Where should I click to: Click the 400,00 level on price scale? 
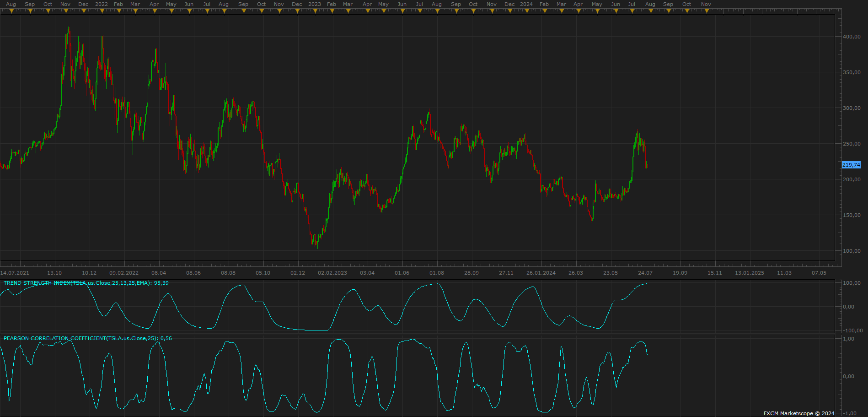click(x=852, y=37)
